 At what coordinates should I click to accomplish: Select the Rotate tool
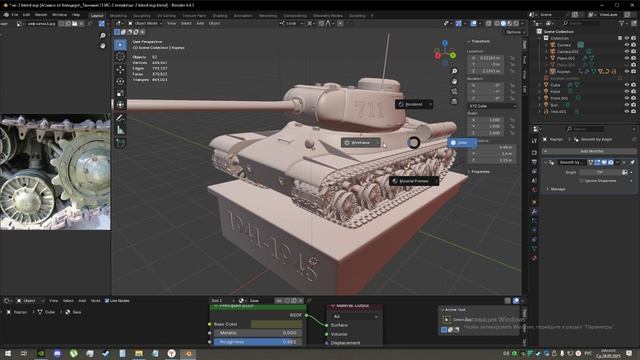[x=120, y=82]
